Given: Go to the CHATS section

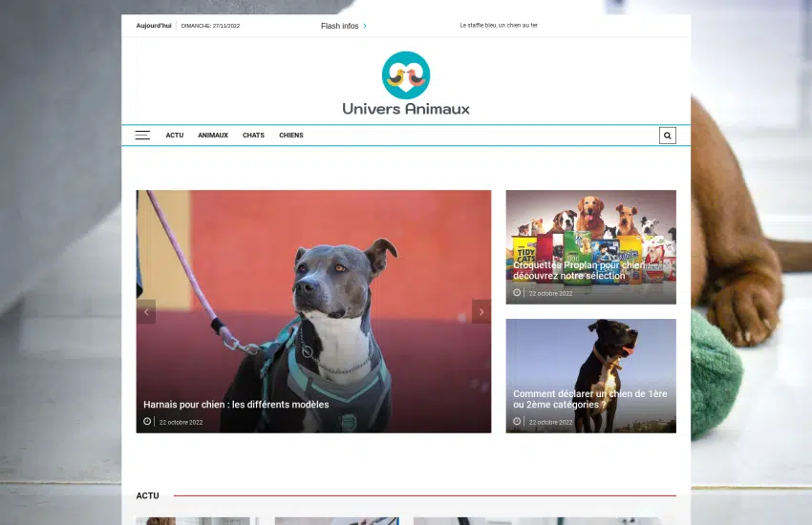Looking at the screenshot, I should click(x=253, y=136).
